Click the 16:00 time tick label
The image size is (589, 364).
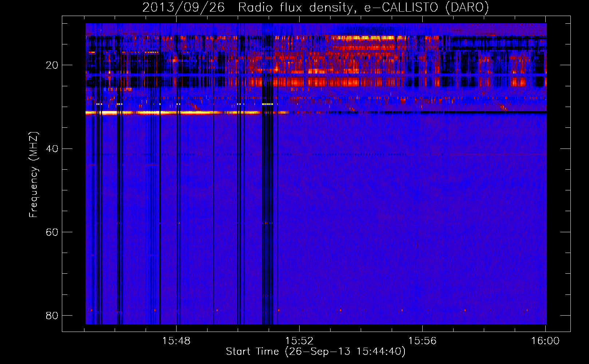point(545,341)
